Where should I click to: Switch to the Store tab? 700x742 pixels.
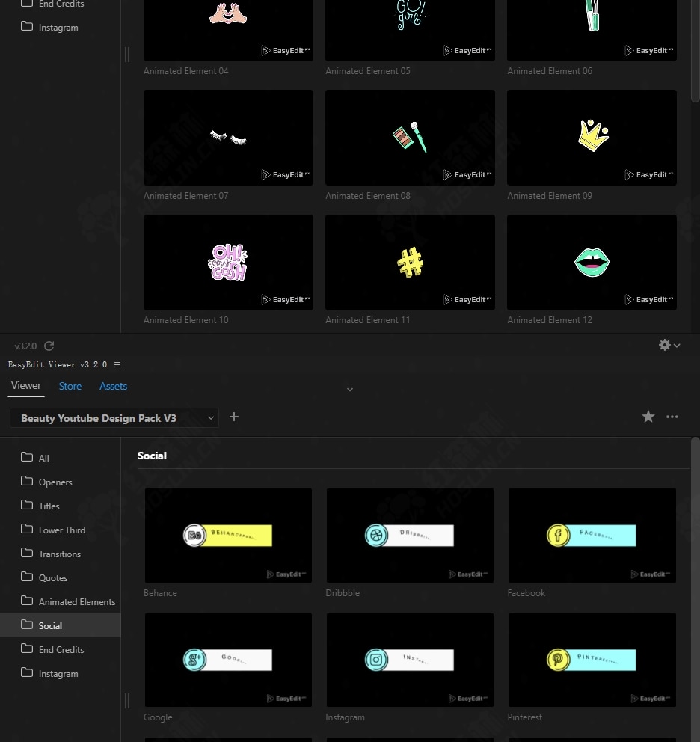coord(70,386)
